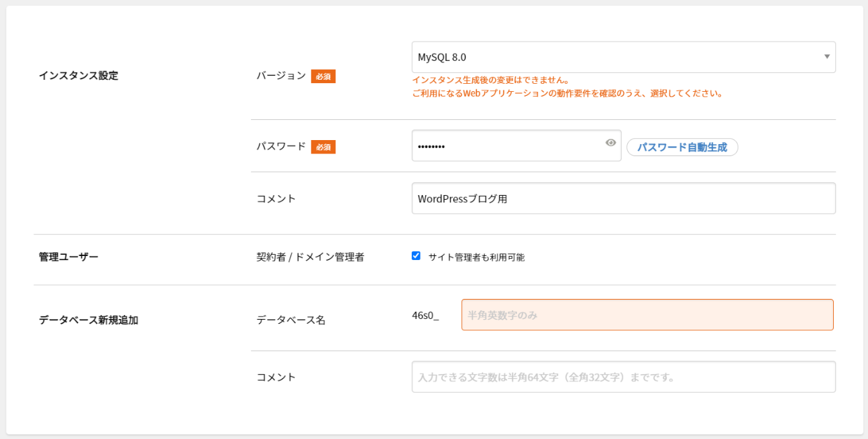868x439 pixels.
Task: Toggle サイト管理者も利用可能 checkbox
Action: click(x=416, y=255)
